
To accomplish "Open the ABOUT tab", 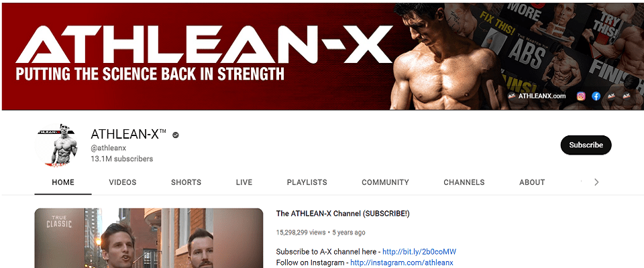I will point(532,182).
